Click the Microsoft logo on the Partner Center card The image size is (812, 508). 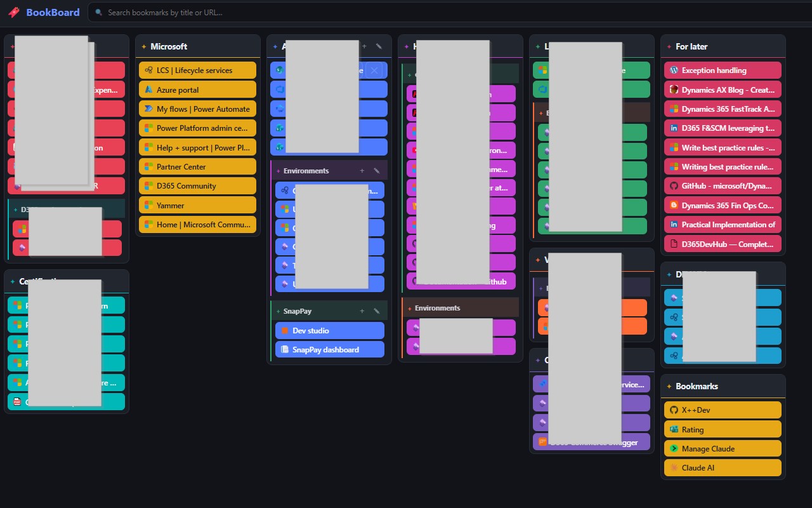click(x=148, y=166)
